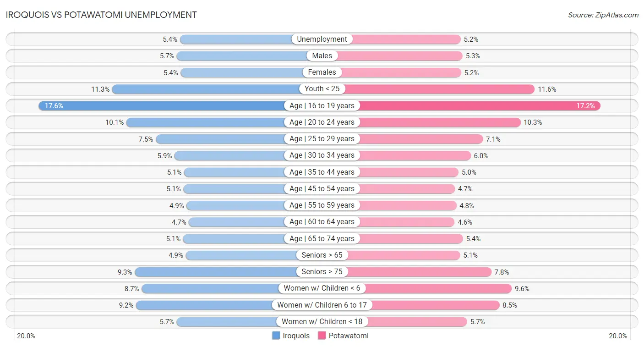Viewport: 644px width, 347px height.
Task: Click the Women w/ Children < 18 label
Action: (x=322, y=322)
